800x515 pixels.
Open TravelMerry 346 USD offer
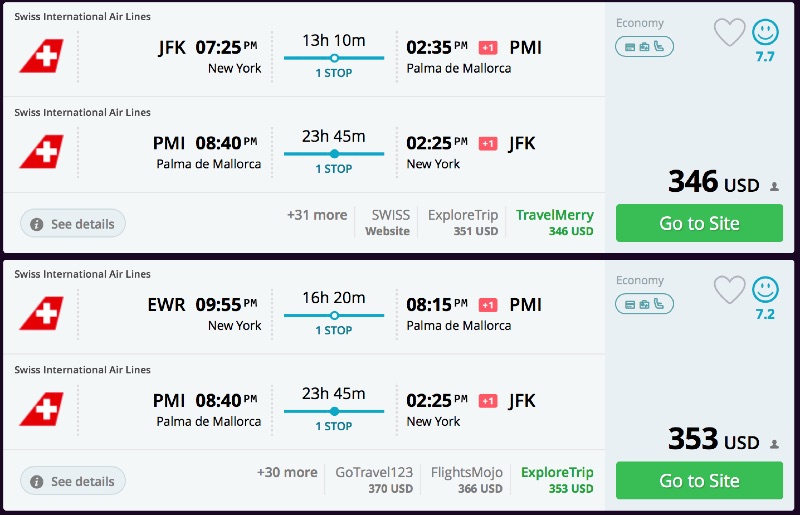(555, 222)
